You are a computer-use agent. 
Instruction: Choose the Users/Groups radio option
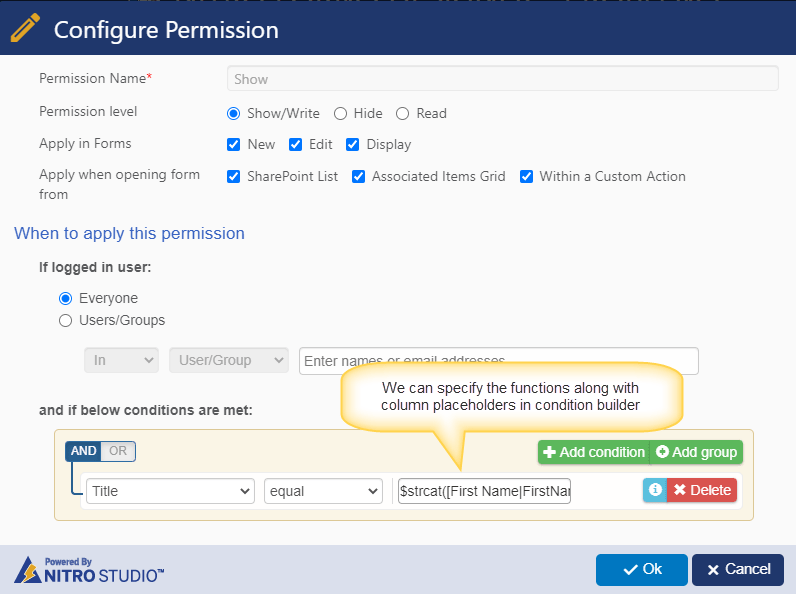coord(65,321)
